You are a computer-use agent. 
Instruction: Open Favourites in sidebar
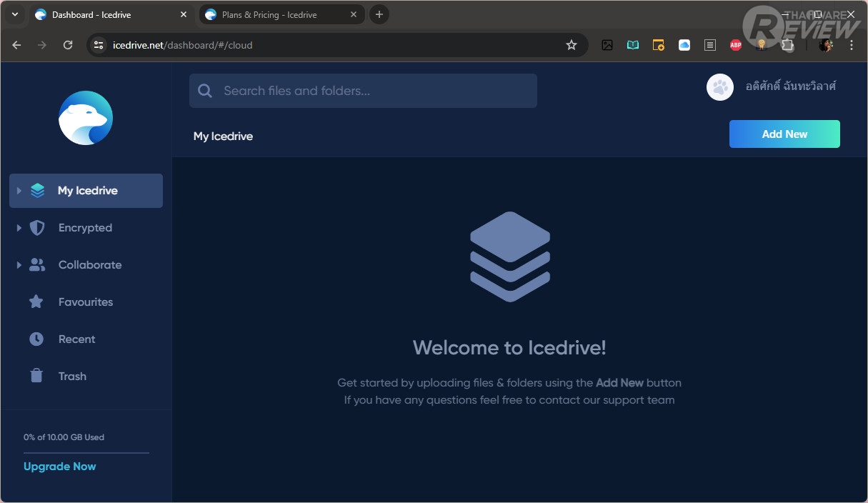coord(86,302)
